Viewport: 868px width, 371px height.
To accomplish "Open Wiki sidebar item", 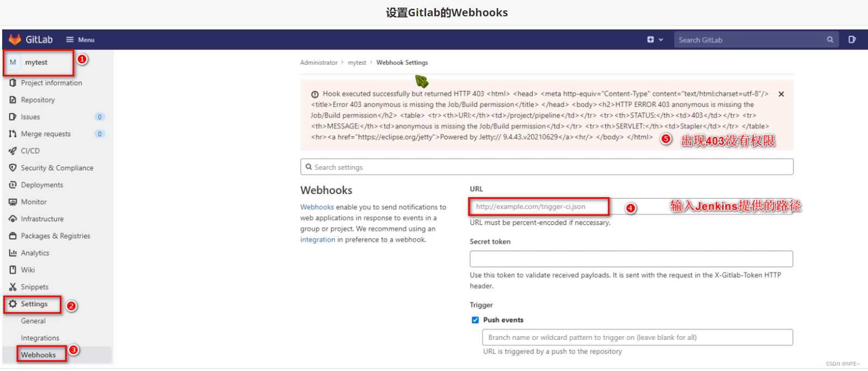I will [x=28, y=270].
